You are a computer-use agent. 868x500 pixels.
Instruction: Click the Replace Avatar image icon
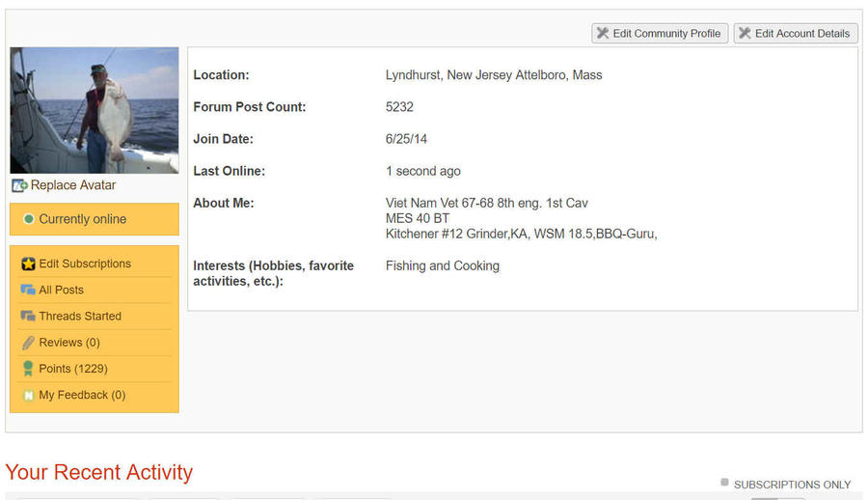[19, 185]
